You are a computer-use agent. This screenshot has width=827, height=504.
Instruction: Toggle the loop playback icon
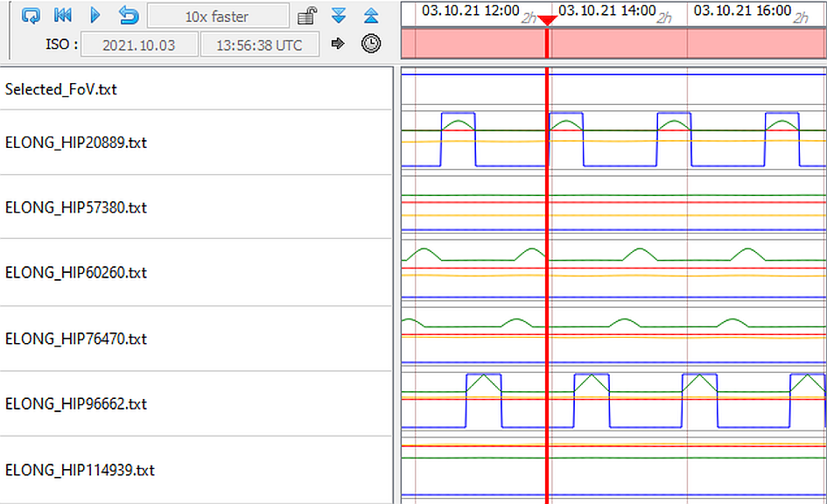[31, 16]
